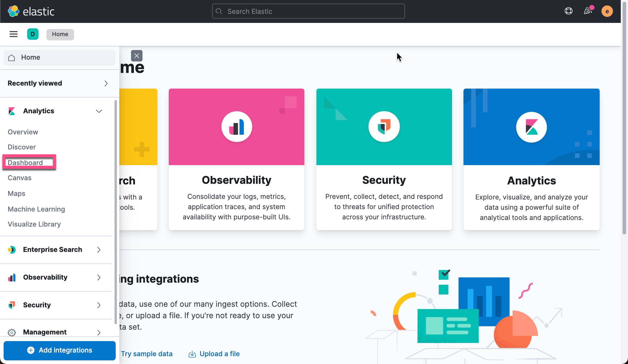Open the user avatar menu

[607, 11]
